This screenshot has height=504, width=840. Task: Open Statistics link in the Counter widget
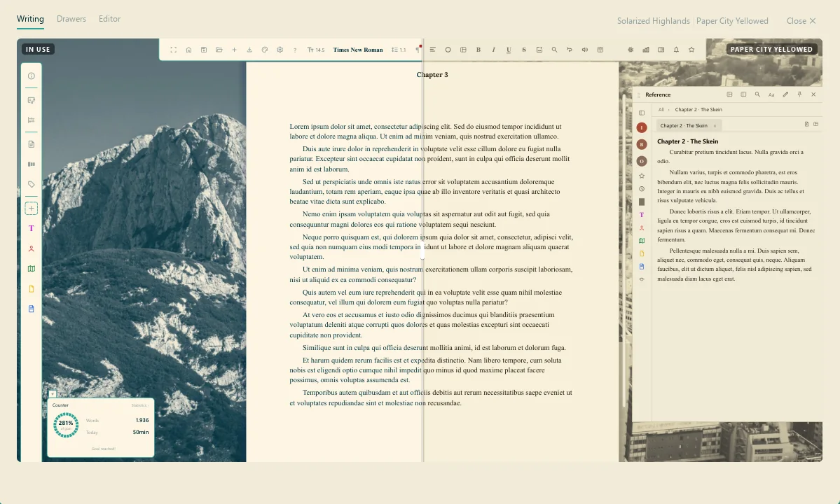pos(139,405)
